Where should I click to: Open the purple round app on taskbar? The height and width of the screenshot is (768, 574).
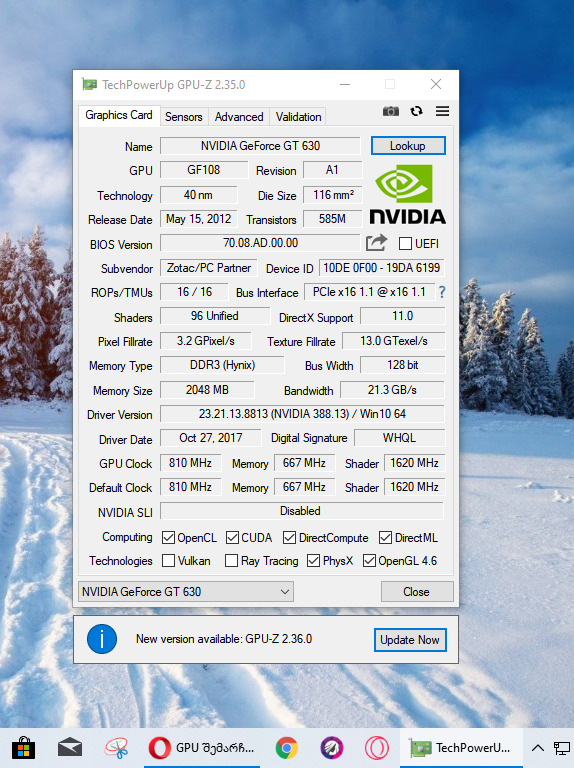[x=332, y=748]
